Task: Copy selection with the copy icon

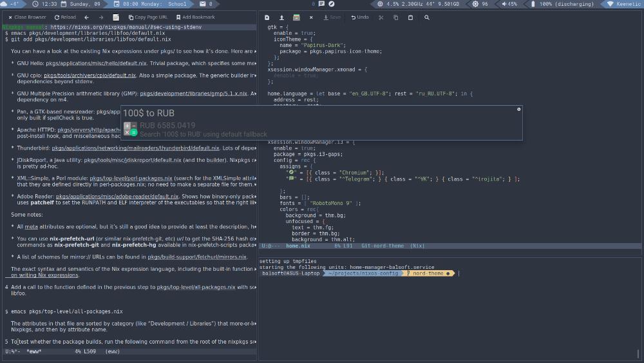Action: click(x=396, y=17)
